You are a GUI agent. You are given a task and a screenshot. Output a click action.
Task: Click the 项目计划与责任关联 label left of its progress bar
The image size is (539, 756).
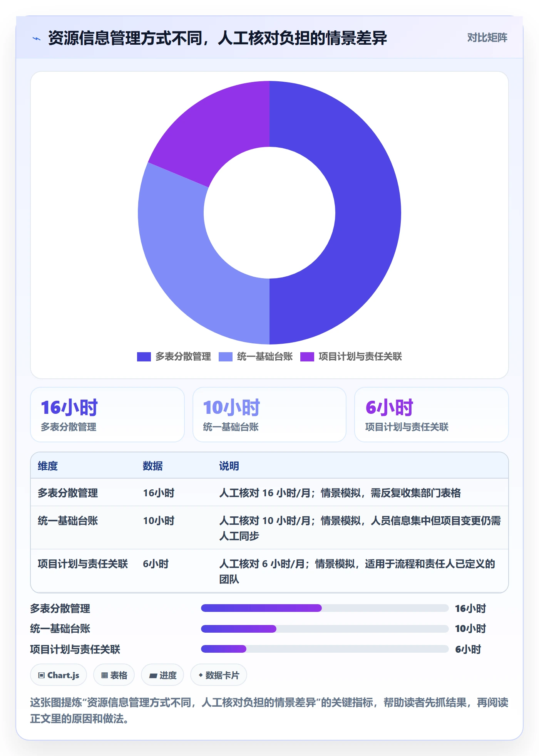75,649
